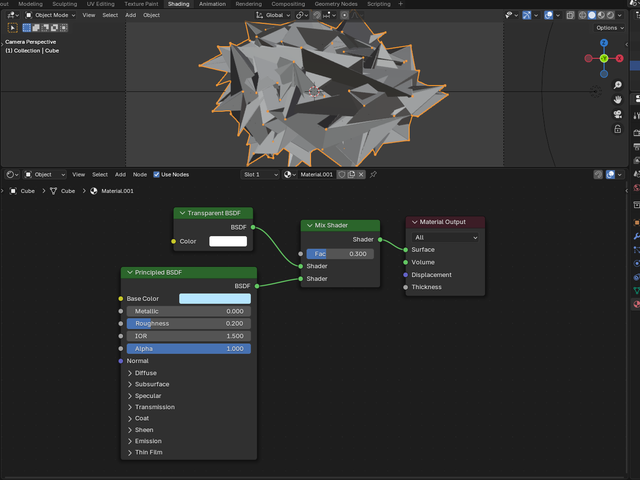Switch to Wireframe viewport shading
This screenshot has height=480, width=640.
pos(582,15)
